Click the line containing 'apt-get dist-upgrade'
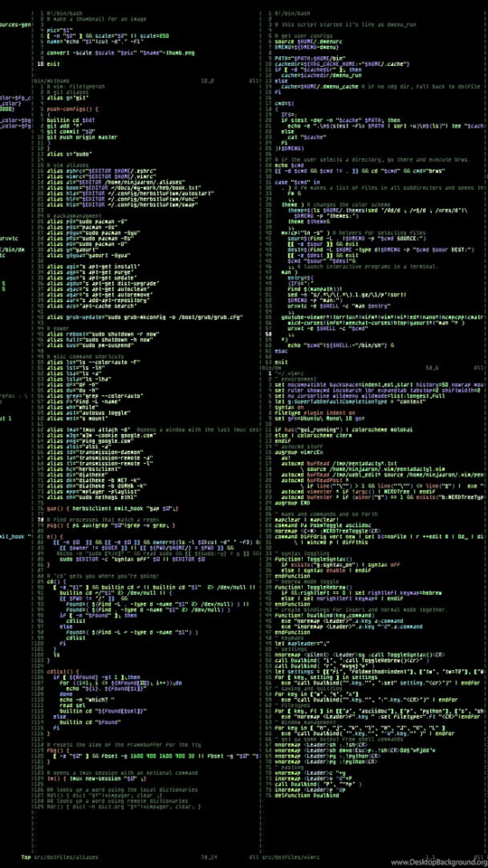 (x=101, y=285)
